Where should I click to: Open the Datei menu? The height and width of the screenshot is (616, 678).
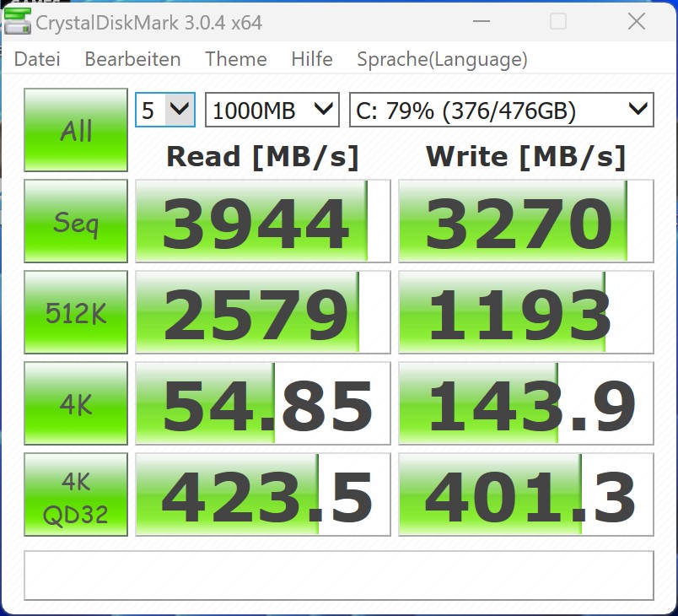37,59
